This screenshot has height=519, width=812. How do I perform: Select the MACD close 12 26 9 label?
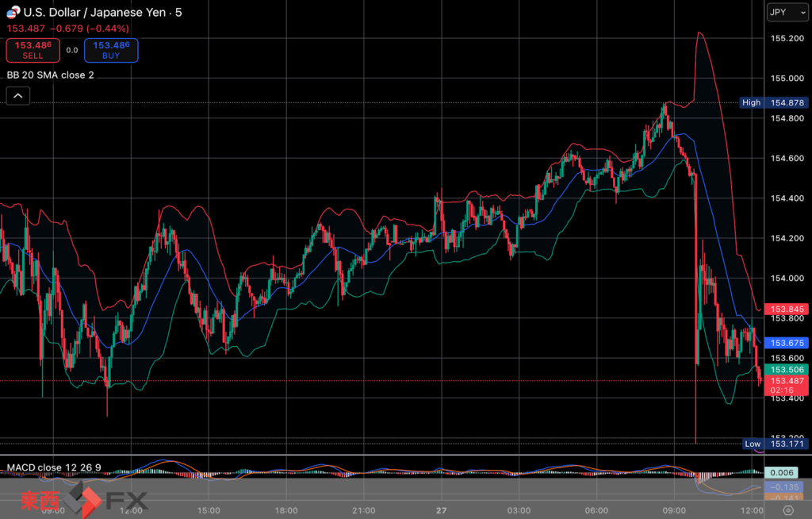tap(54, 467)
